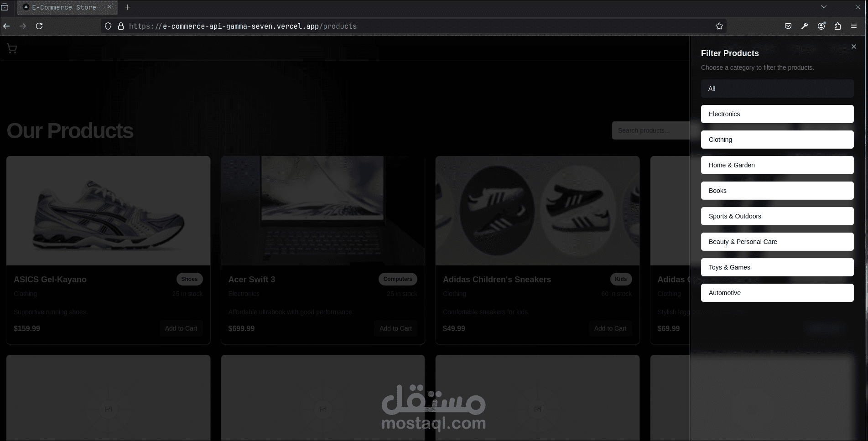The width and height of the screenshot is (868, 441).
Task: Choose the Home & Garden category
Action: pos(777,165)
